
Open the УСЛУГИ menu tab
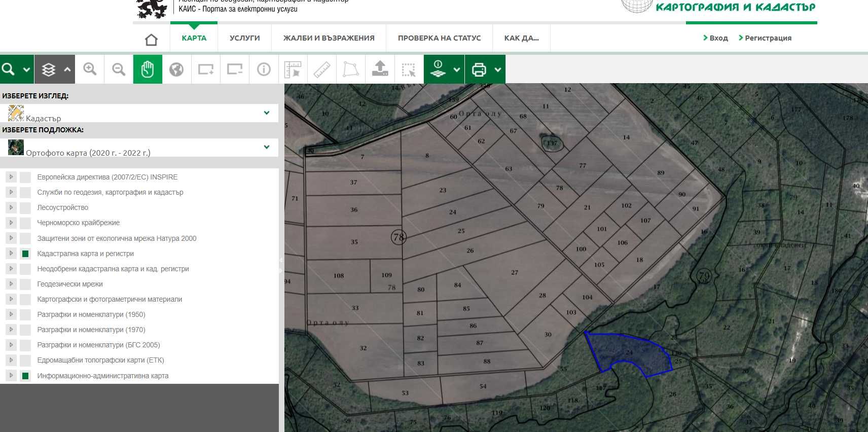tap(244, 38)
